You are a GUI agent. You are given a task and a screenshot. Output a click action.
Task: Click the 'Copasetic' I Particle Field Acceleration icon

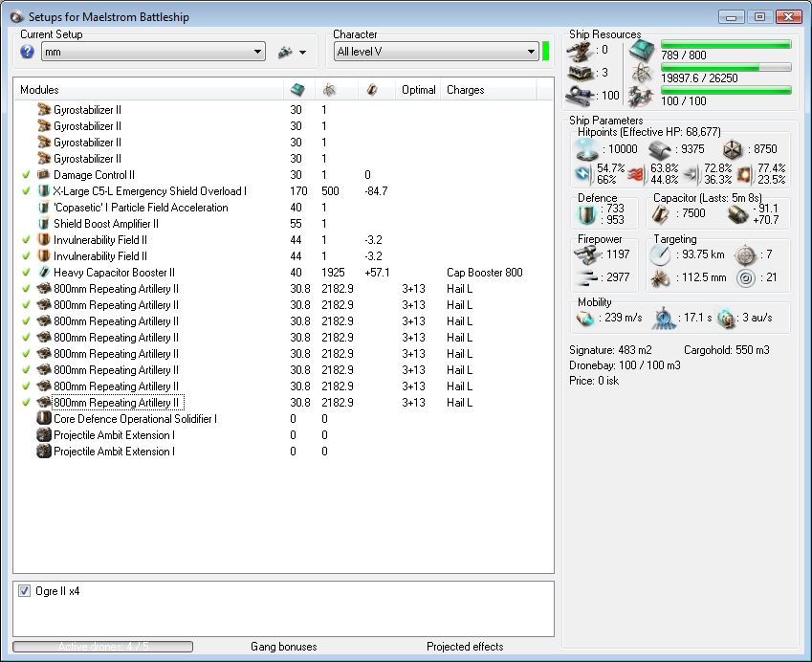[43, 207]
